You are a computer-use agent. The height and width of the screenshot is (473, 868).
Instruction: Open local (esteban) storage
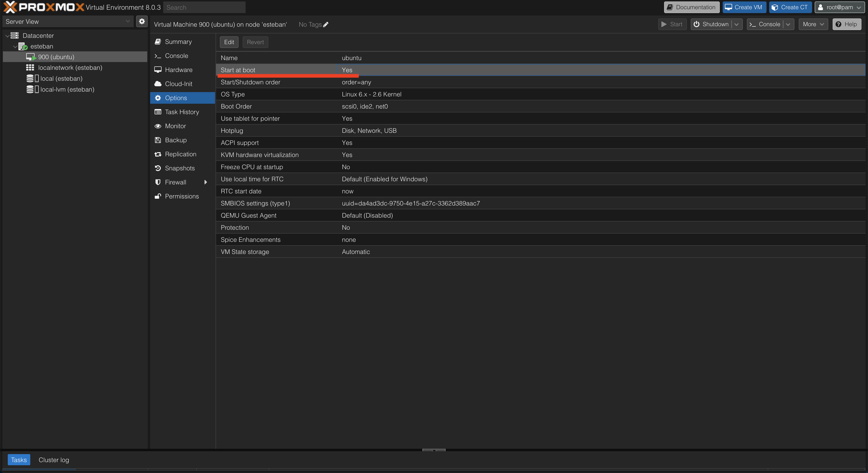[61, 79]
